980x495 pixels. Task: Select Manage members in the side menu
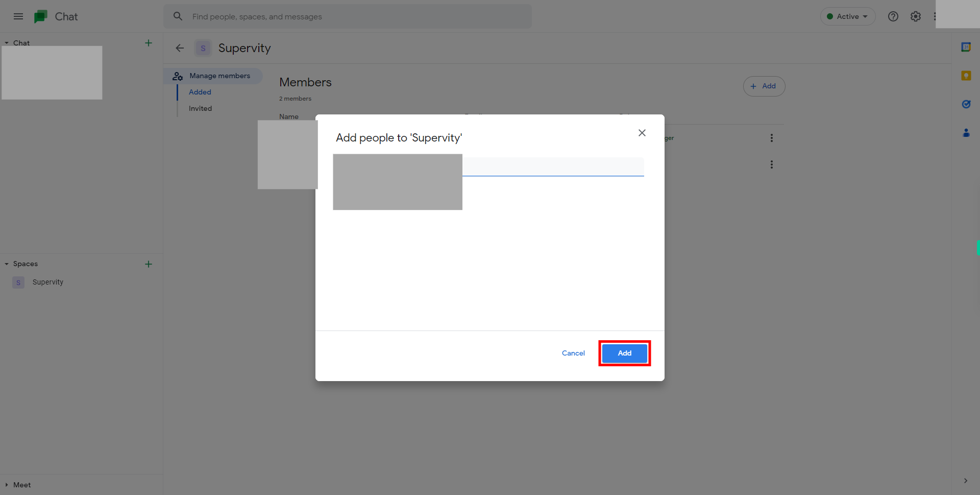[x=213, y=76]
